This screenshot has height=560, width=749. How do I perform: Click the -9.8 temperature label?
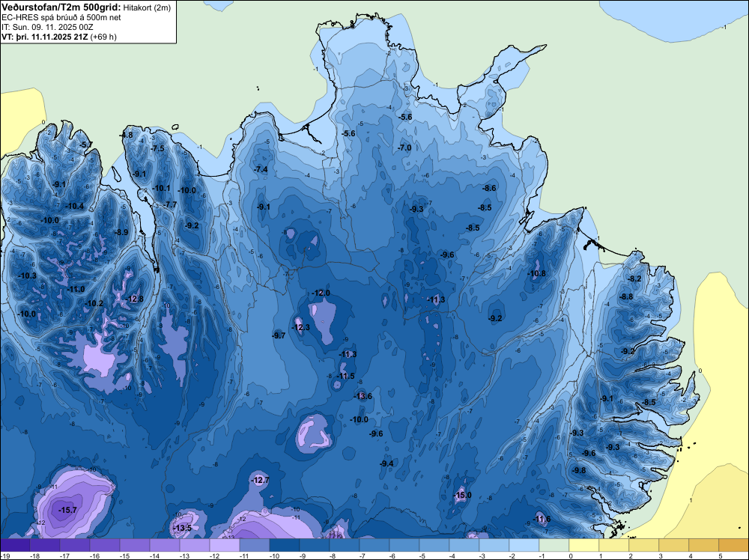point(579,470)
